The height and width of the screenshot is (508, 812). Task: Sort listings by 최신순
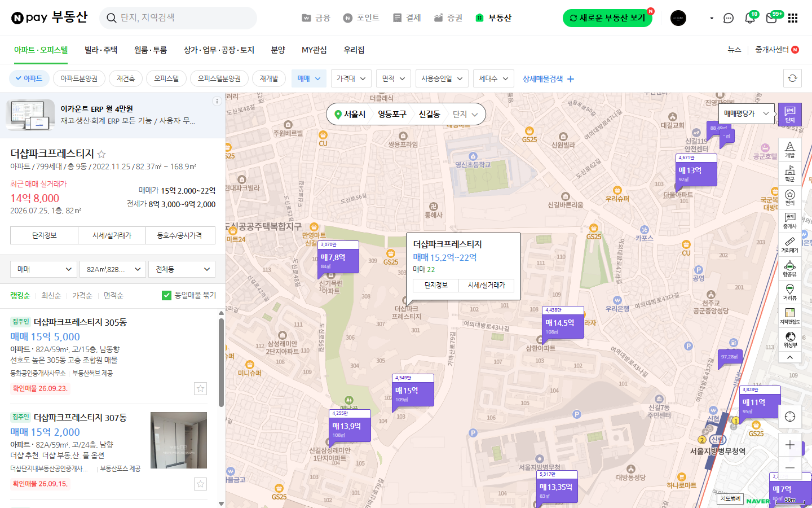point(51,296)
